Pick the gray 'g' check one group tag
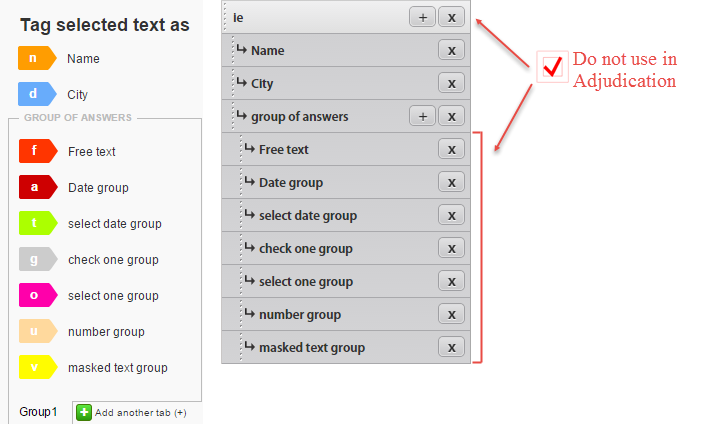The width and height of the screenshot is (720, 424). click(x=38, y=260)
